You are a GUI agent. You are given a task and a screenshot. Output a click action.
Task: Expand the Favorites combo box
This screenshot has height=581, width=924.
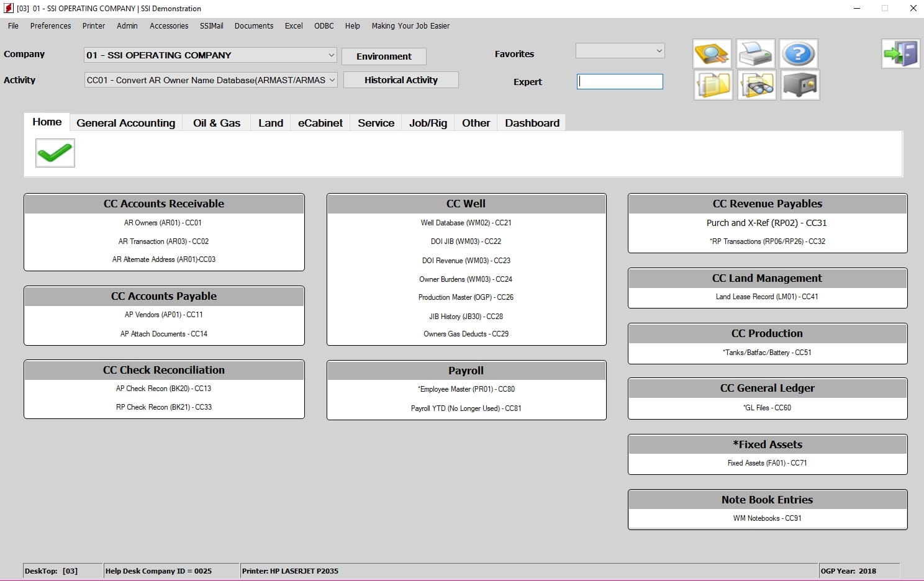(x=659, y=51)
